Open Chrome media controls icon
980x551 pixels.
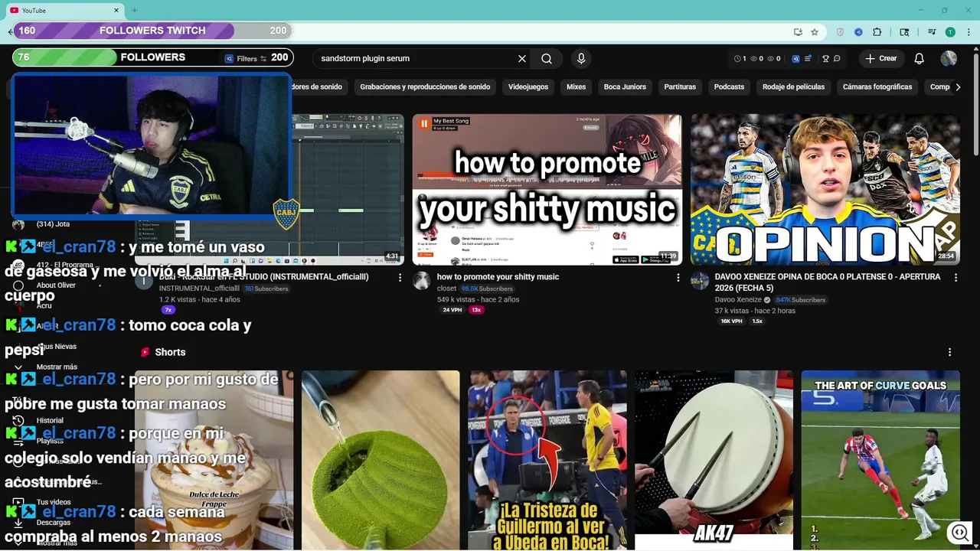click(x=932, y=32)
